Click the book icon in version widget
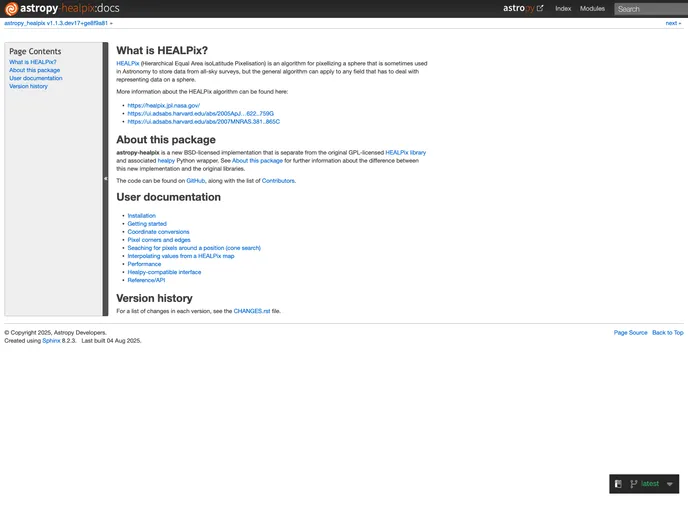Viewport: 688px width, 512px height. (618, 484)
